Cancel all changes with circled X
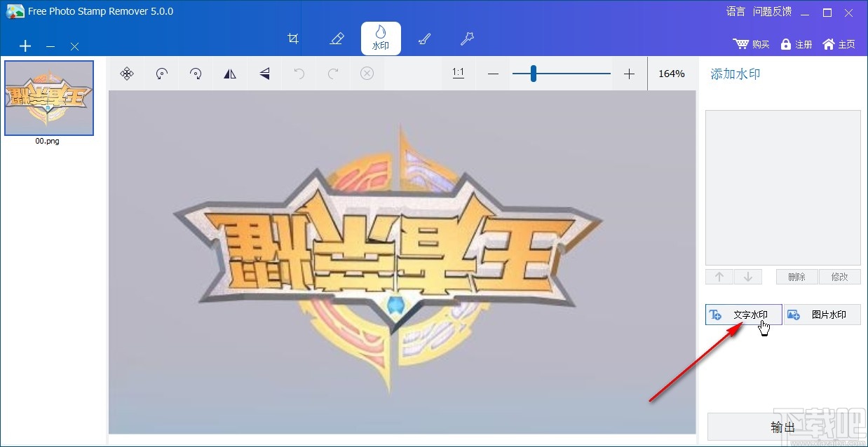868x447 pixels. click(x=367, y=74)
